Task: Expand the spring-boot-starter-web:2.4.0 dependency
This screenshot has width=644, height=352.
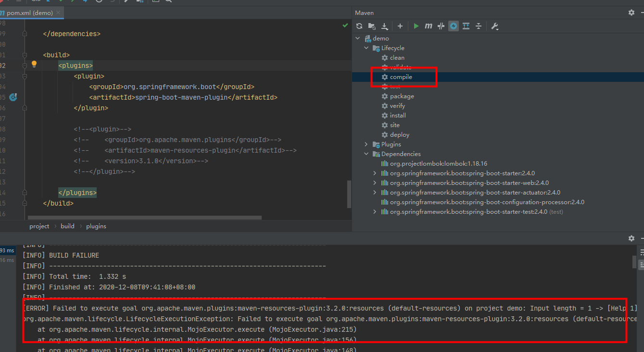Action: point(375,183)
